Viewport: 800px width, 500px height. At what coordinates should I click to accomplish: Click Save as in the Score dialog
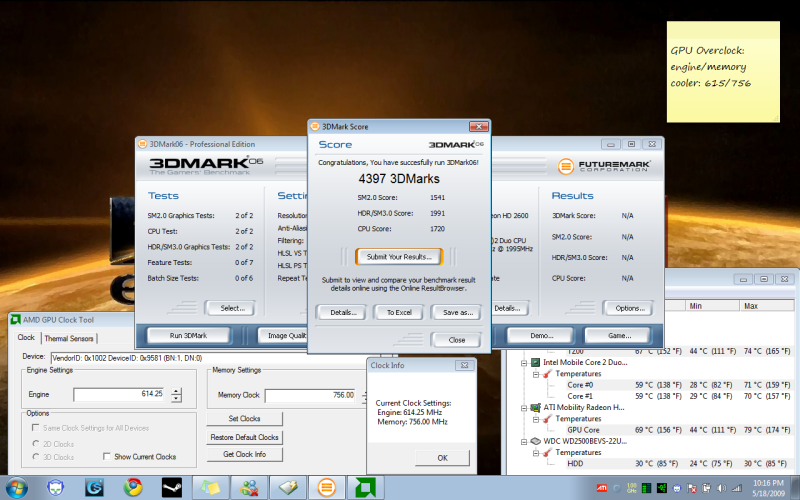(457, 312)
